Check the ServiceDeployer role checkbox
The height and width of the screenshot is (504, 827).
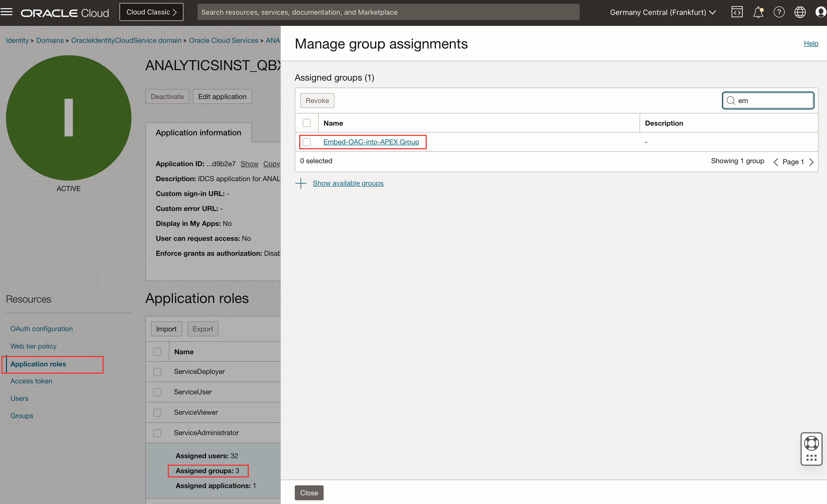[x=157, y=372]
